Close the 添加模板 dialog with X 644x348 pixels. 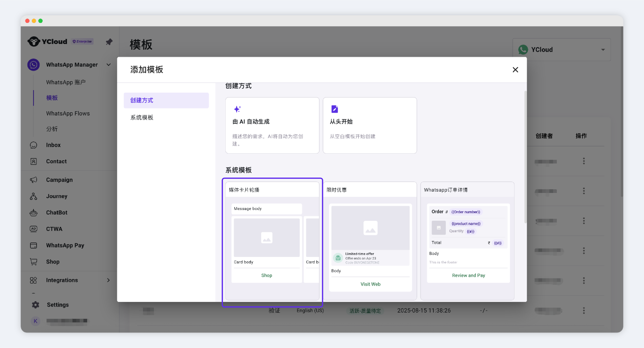tap(515, 70)
